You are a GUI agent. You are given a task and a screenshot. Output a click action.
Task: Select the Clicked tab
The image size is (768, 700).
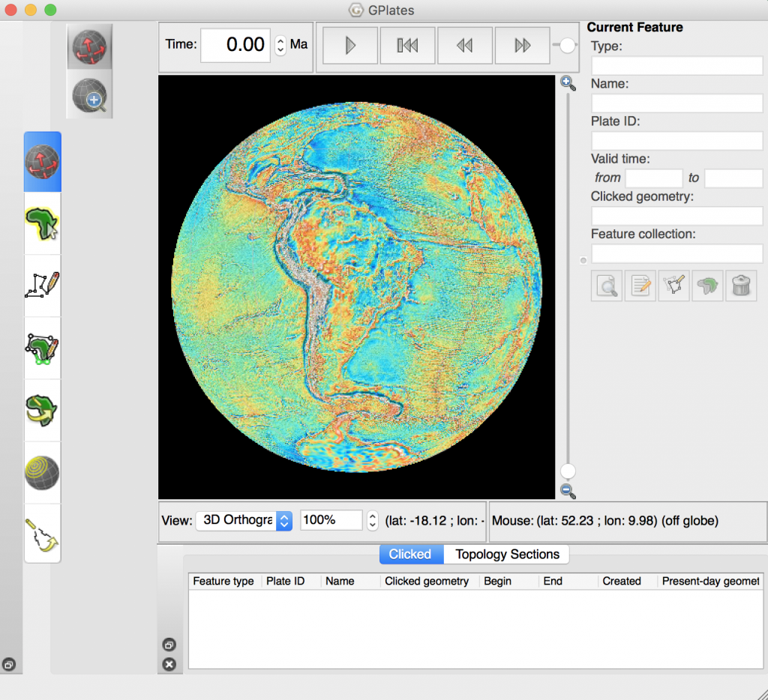pos(411,554)
